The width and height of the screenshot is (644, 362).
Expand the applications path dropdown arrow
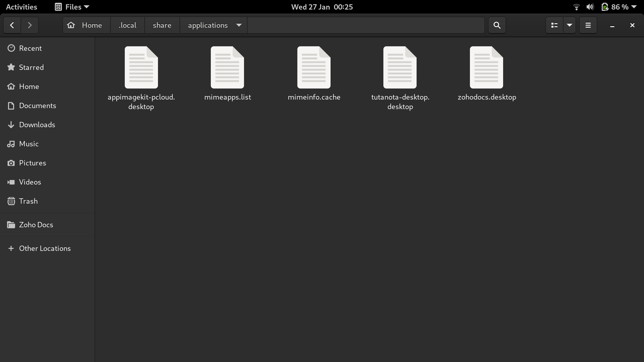pyautogui.click(x=239, y=25)
